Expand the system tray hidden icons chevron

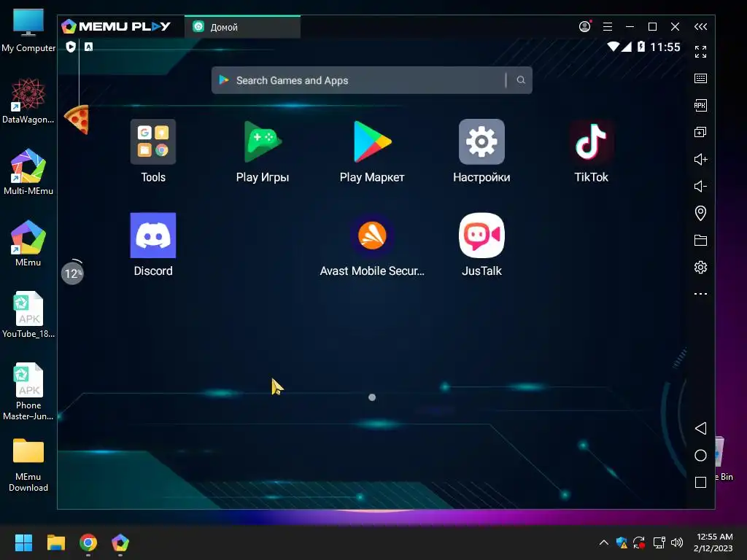click(x=603, y=542)
